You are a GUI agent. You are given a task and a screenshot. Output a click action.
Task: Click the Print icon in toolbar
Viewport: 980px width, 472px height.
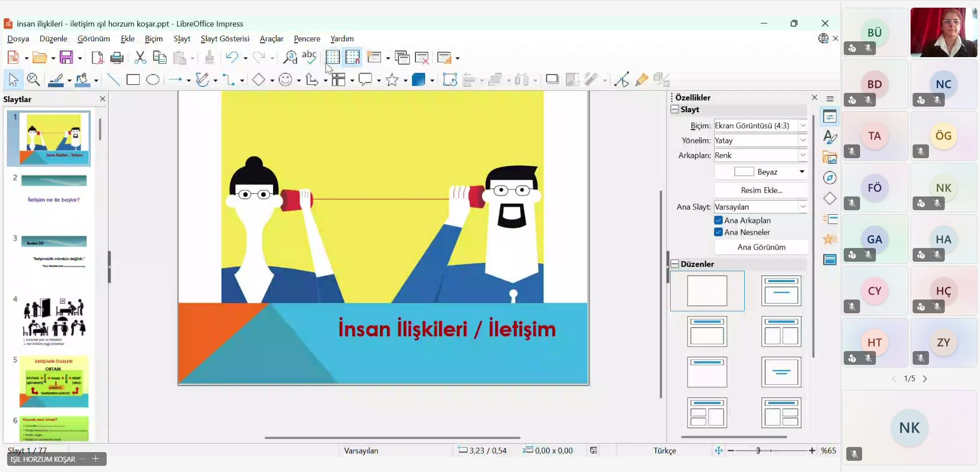117,58
